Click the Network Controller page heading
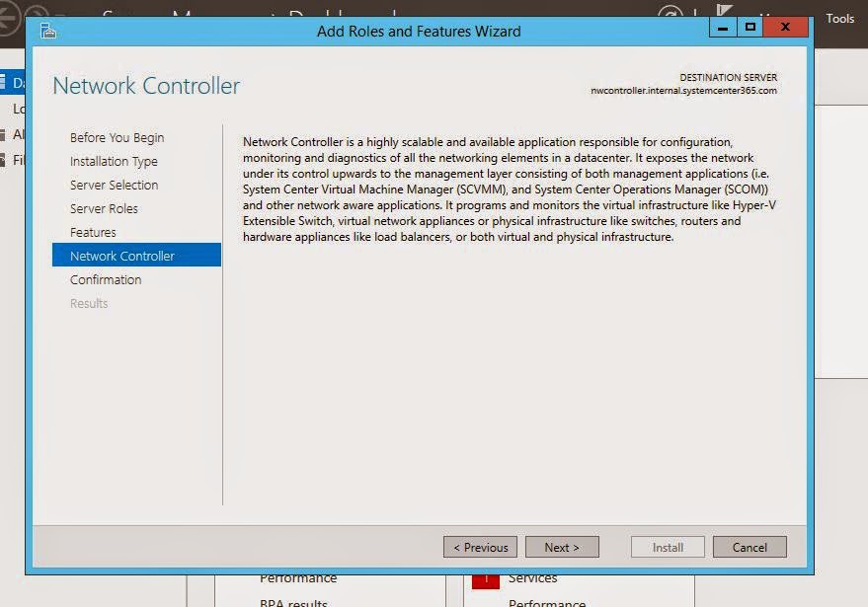 pyautogui.click(x=146, y=86)
